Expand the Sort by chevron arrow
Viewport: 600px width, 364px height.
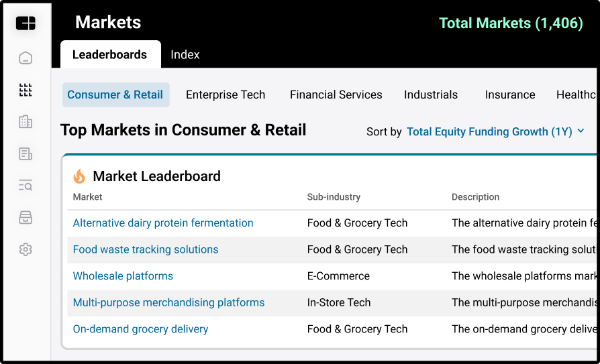[581, 131]
